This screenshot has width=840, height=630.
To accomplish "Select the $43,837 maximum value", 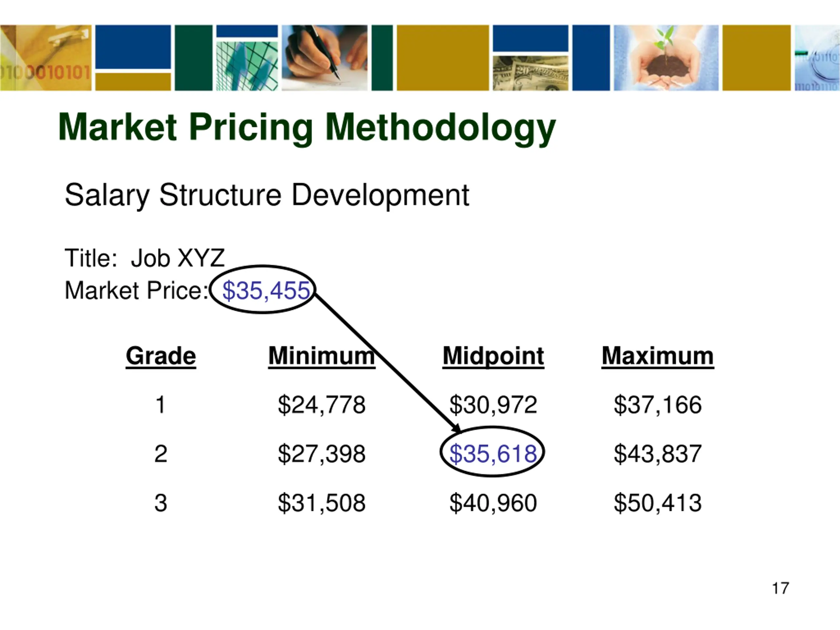I will coord(658,453).
